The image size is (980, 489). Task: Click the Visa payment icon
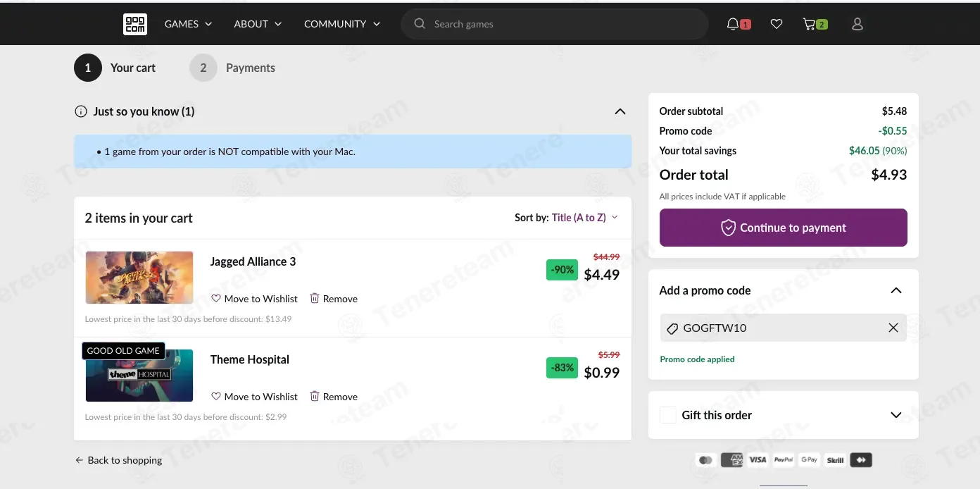pos(758,460)
